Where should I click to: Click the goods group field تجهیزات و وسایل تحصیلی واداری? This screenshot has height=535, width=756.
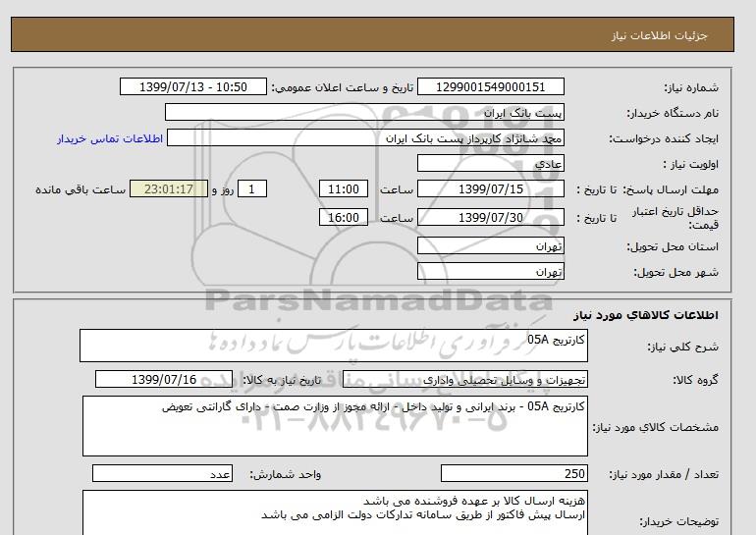tap(465, 379)
